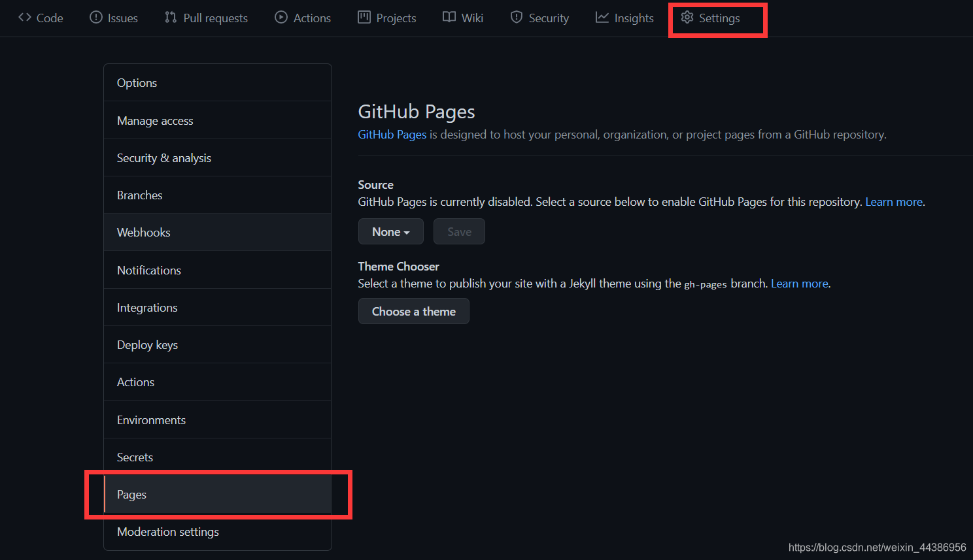Go to the Pull requests tab
Image resolution: width=973 pixels, height=560 pixels.
207,18
